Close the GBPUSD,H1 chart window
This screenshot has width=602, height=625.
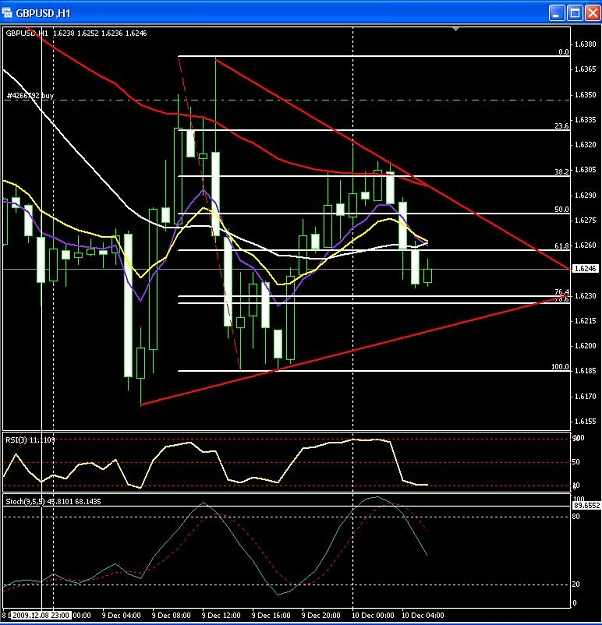click(x=593, y=13)
